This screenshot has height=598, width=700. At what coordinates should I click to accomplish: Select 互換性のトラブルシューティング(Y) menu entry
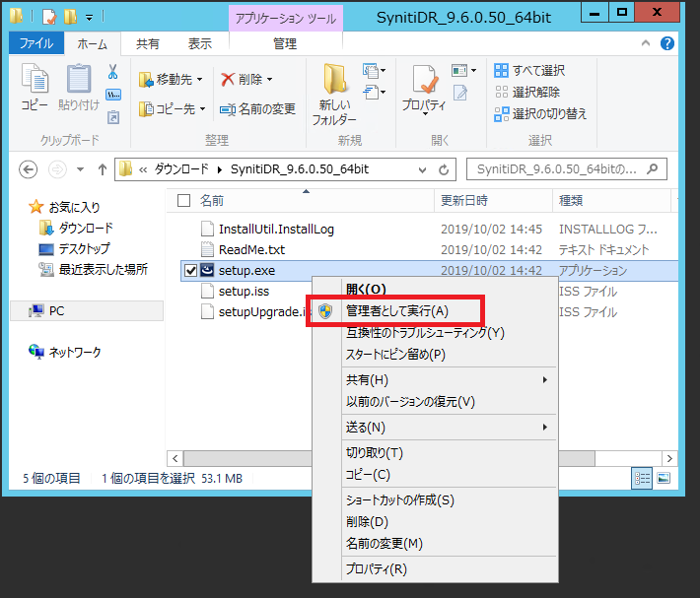[436, 333]
